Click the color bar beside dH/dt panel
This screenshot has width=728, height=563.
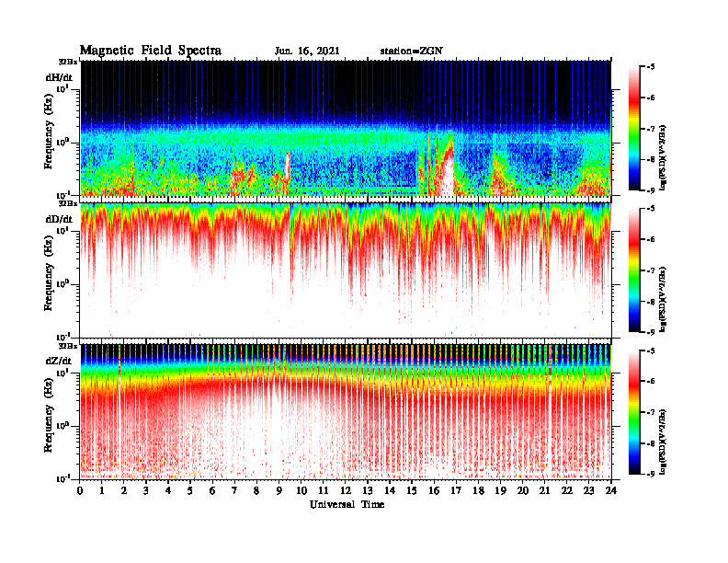click(x=634, y=128)
